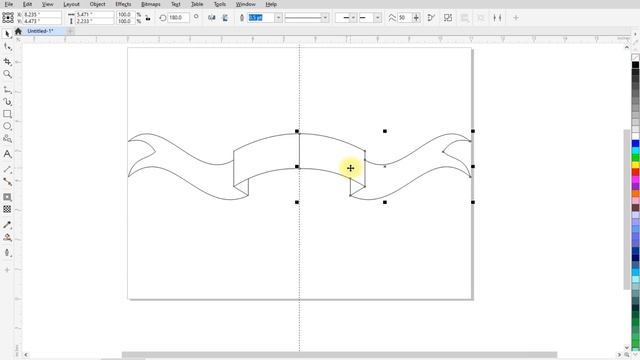Click the vertical scrollbar thumb

tap(627, 209)
